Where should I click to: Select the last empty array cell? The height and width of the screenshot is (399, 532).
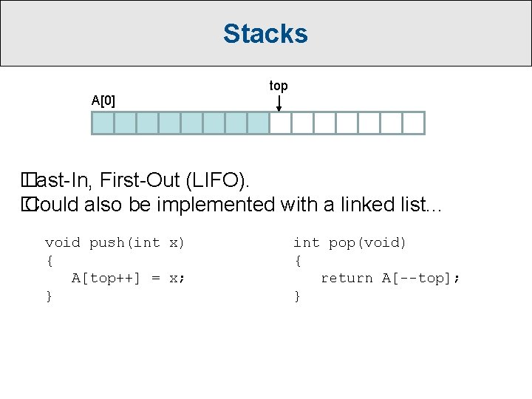[x=414, y=123]
